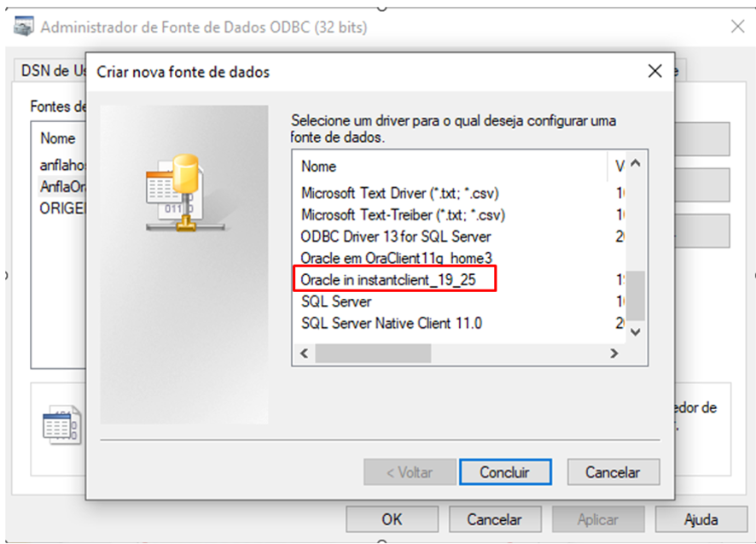Cancel the new data source dialog

click(x=613, y=471)
